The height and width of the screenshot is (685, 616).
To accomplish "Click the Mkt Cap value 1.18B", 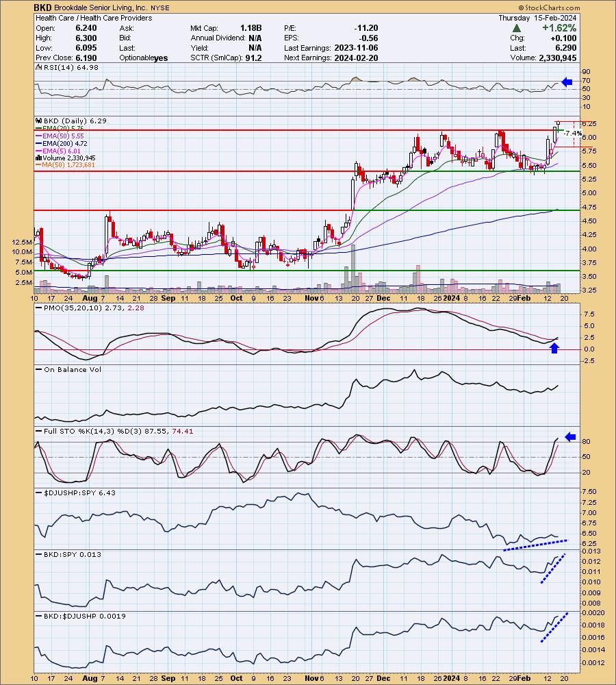I will pyautogui.click(x=251, y=28).
